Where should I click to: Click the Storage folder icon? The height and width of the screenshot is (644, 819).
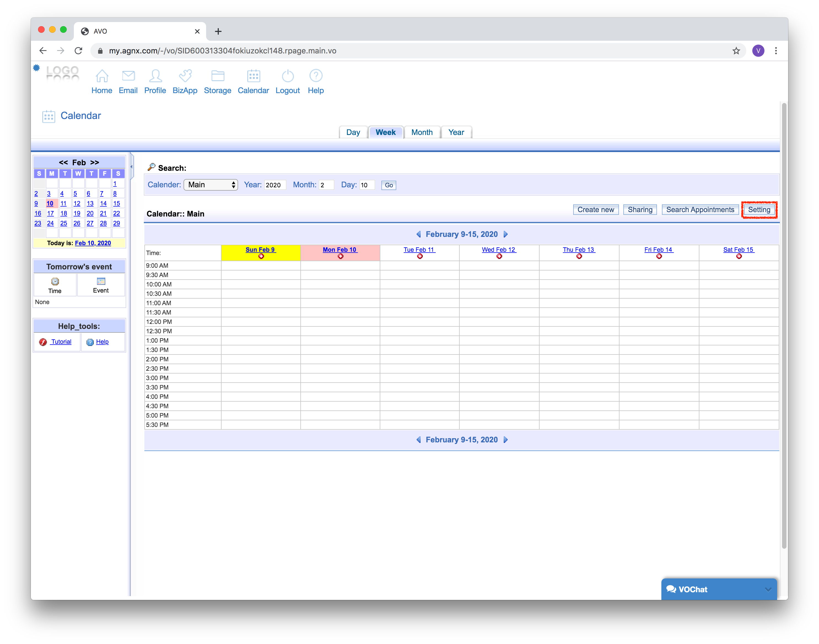coord(218,76)
